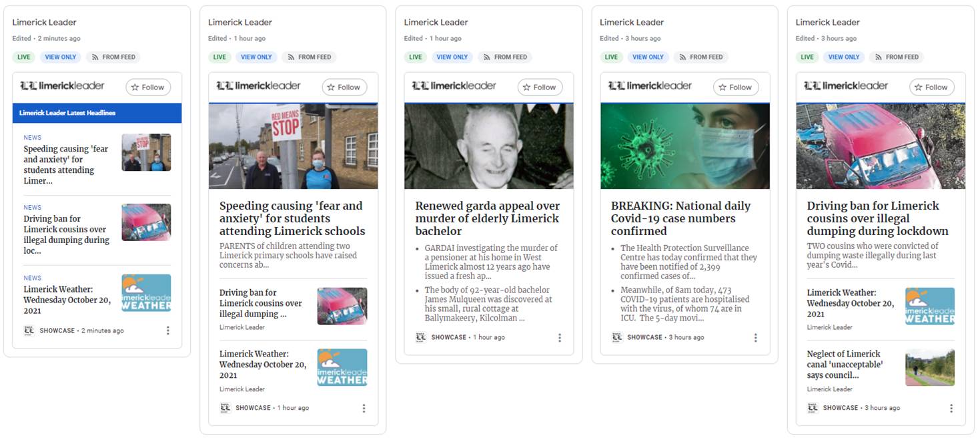Open the Stop sign thumbnail in Latest Headlines card
Screen dimensions: 980x440
(146, 152)
